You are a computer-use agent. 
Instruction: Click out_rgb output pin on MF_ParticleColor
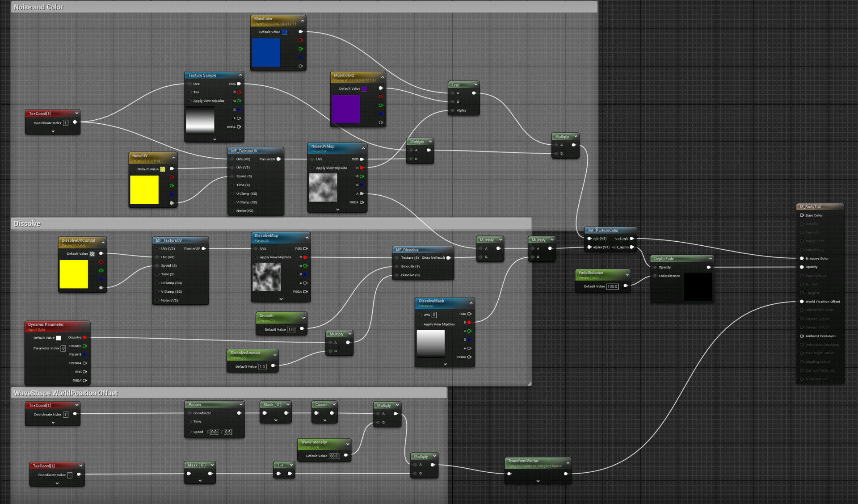tap(631, 239)
